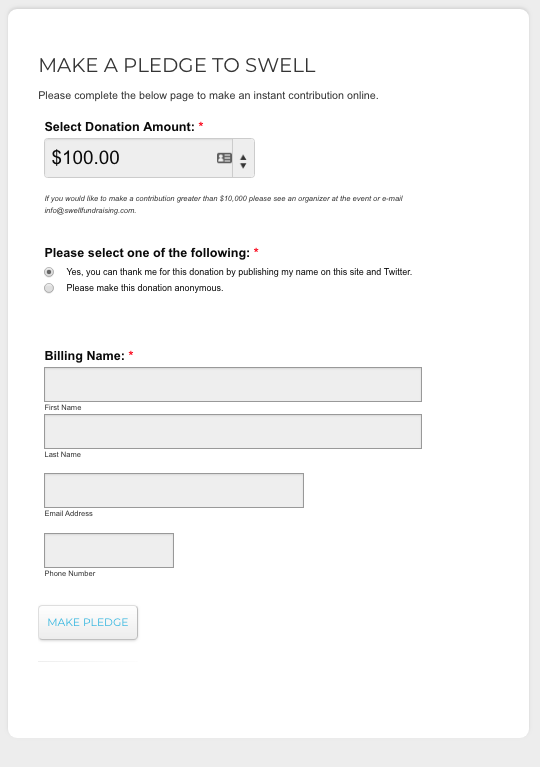Click the 'MAKE A PLEDGE TO SWELL' title

pos(177,65)
